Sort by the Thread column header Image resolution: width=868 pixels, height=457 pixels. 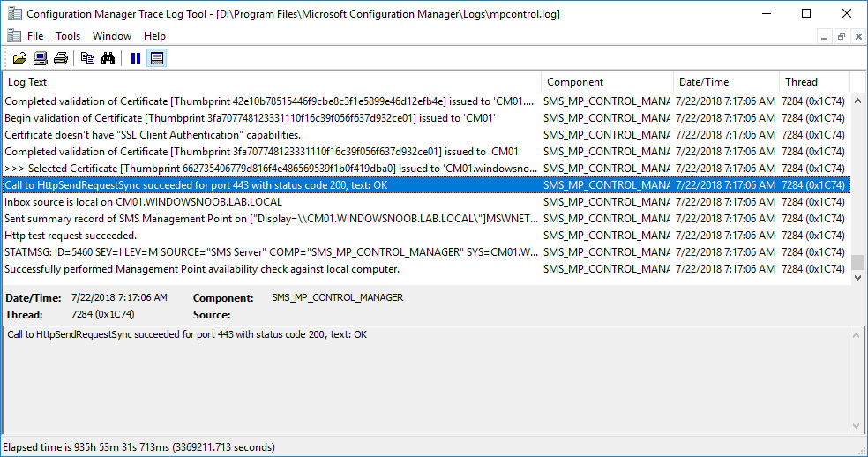[x=814, y=82]
